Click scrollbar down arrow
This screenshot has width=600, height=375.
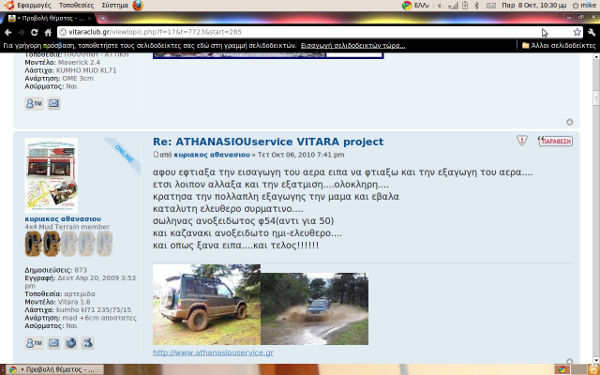(596, 360)
